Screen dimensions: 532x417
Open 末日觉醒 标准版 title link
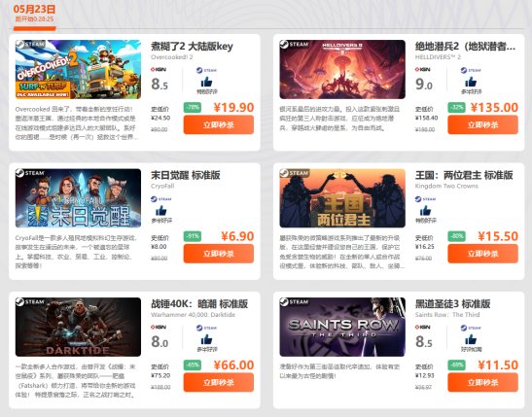point(186,175)
